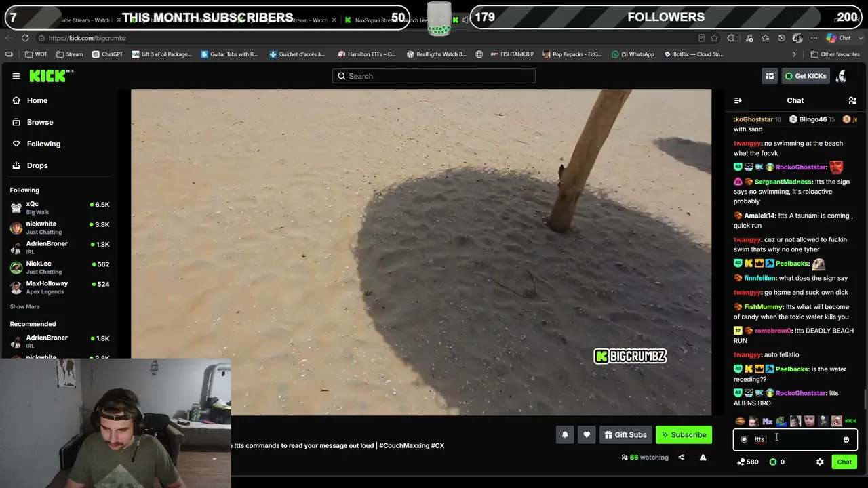Open the emoji picker in chat input
This screenshot has height=488, width=868.
846,439
